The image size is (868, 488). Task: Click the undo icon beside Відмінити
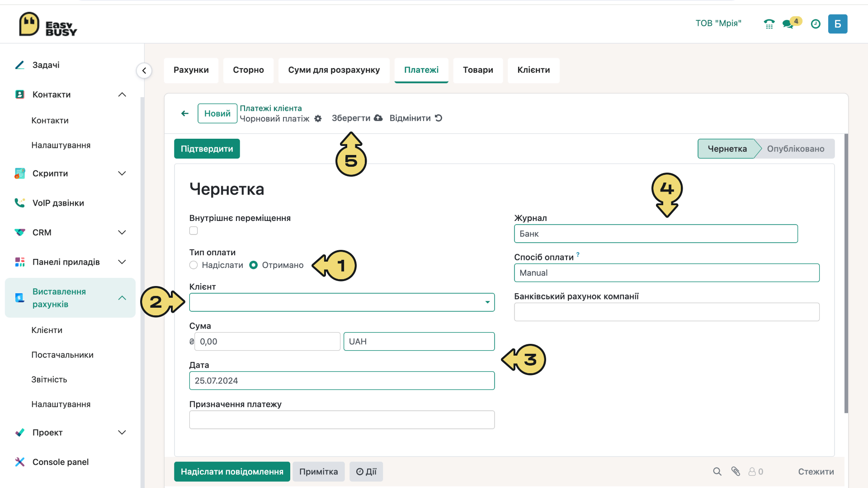[439, 118]
